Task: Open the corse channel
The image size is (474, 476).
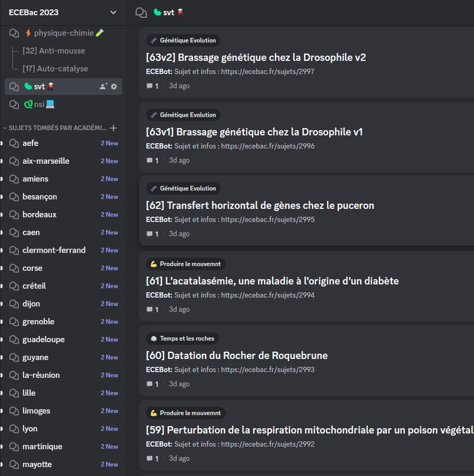Action: tap(64, 268)
